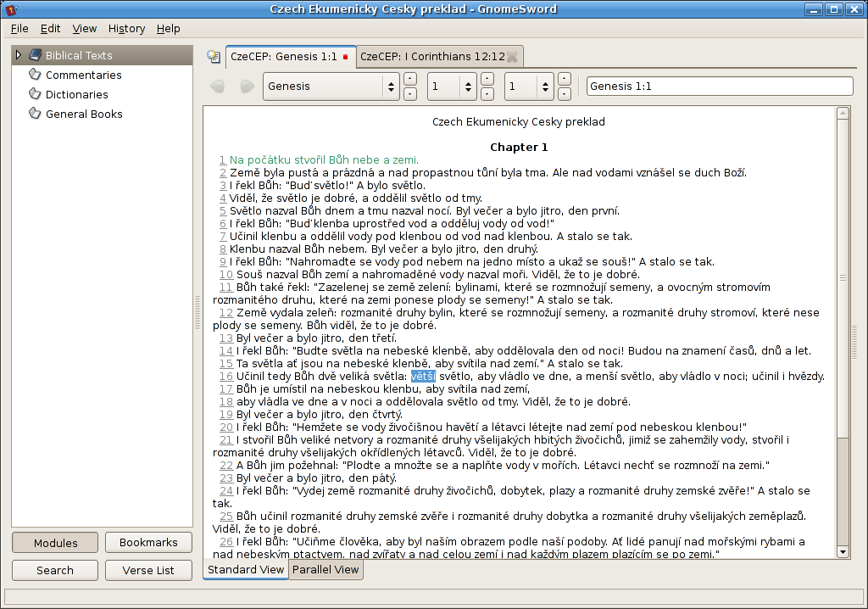Click the highlighted word "větší"
This screenshot has width=868, height=609.
tap(423, 377)
